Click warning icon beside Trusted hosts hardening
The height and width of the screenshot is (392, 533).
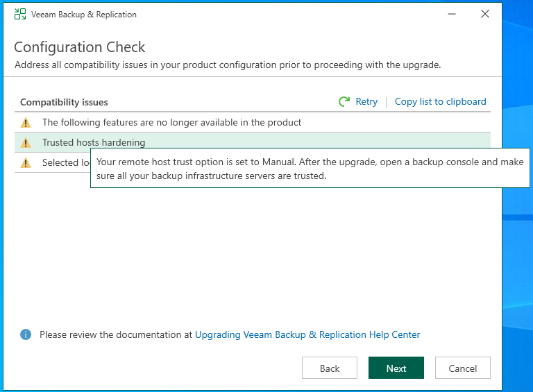[26, 143]
